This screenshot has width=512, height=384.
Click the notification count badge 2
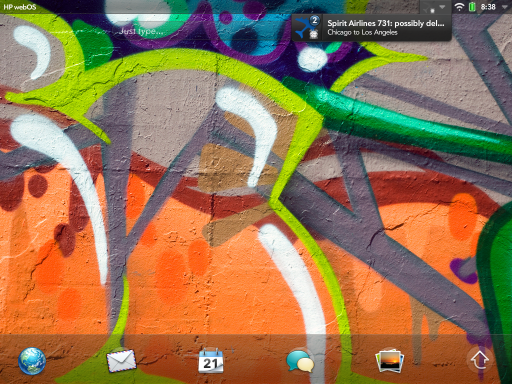[x=314, y=21]
